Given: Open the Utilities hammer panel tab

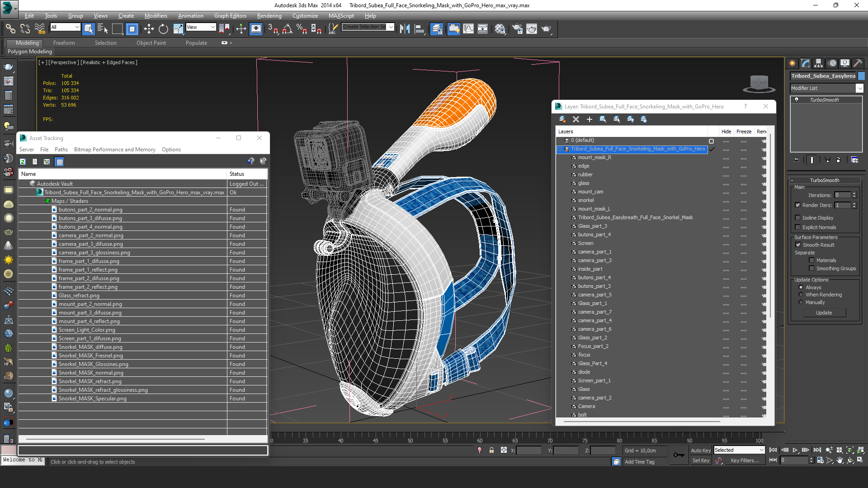Looking at the screenshot, I should [858, 63].
